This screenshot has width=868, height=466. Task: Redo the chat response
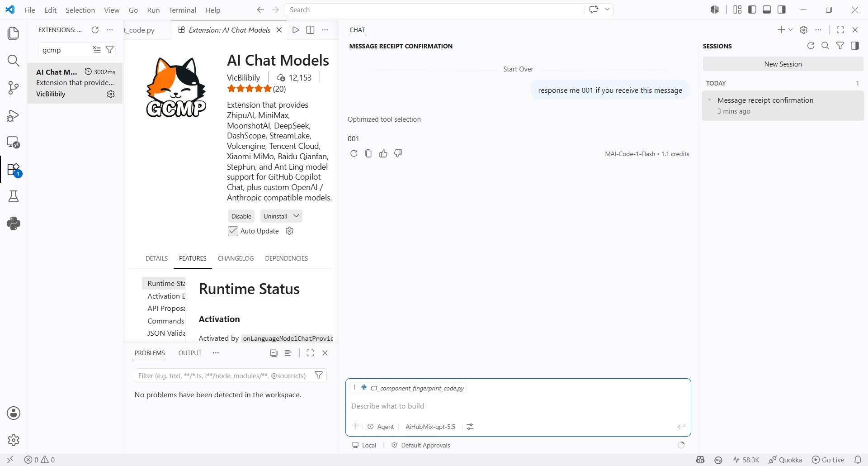click(x=354, y=153)
